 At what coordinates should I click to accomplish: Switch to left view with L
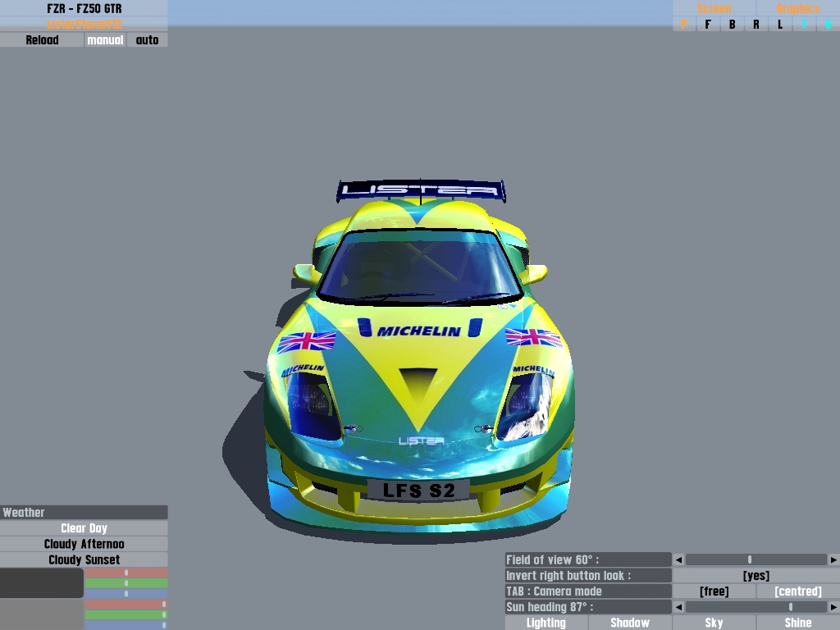click(780, 24)
